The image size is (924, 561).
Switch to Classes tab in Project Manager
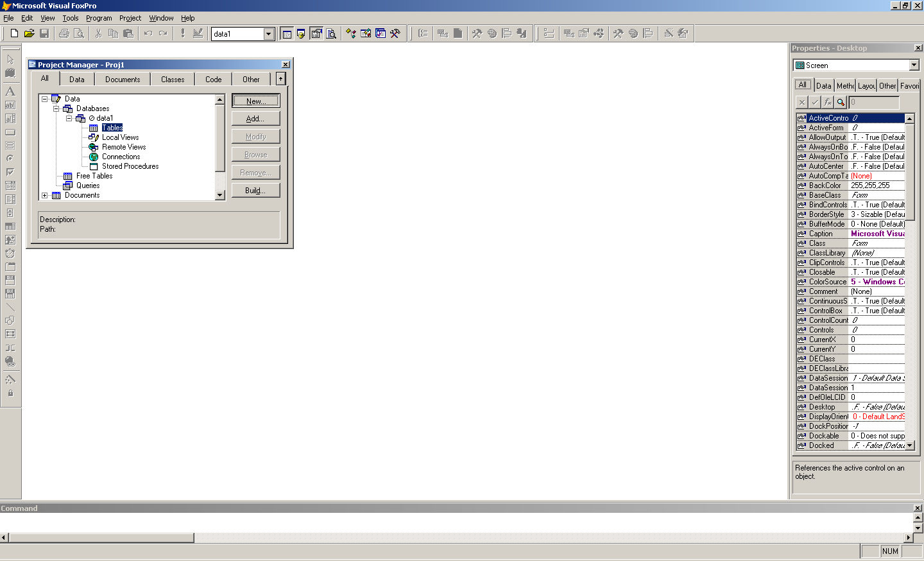[173, 79]
